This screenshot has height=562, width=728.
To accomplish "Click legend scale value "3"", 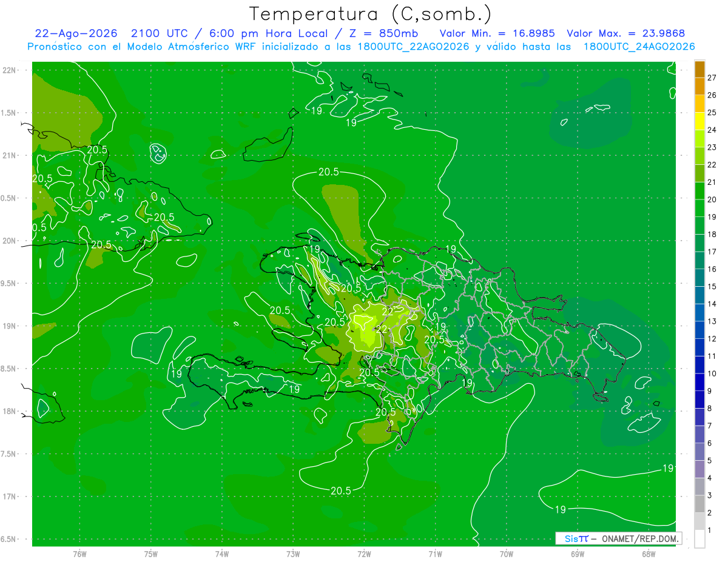I will click(x=710, y=496).
